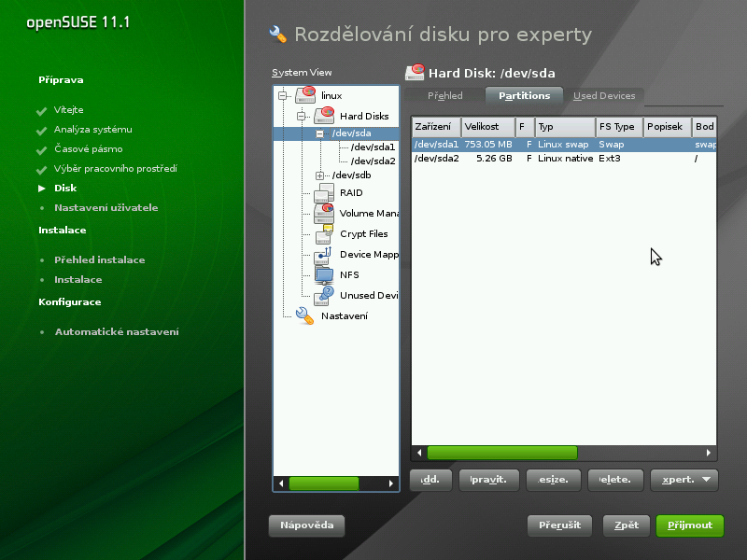The width and height of the screenshot is (747, 560).
Task: Click the Crypt Files icon
Action: (324, 234)
